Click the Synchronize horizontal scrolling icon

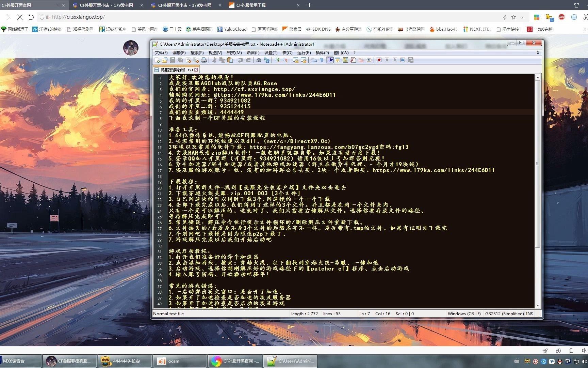pos(304,60)
